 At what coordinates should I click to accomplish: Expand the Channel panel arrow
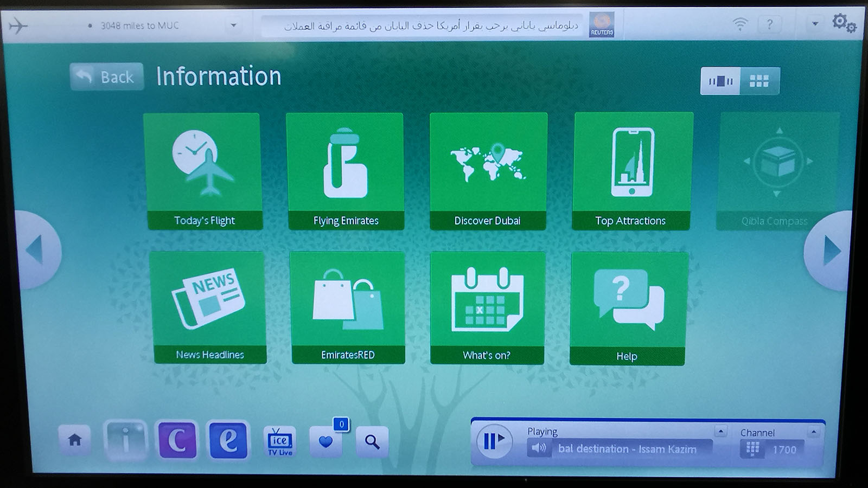pos(813,432)
